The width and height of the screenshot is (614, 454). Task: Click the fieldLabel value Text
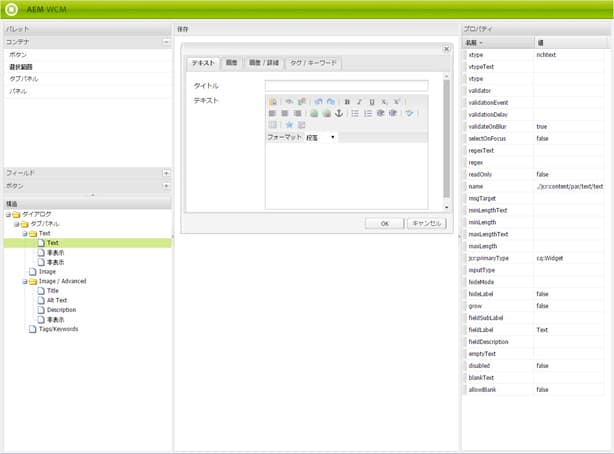coord(542,330)
